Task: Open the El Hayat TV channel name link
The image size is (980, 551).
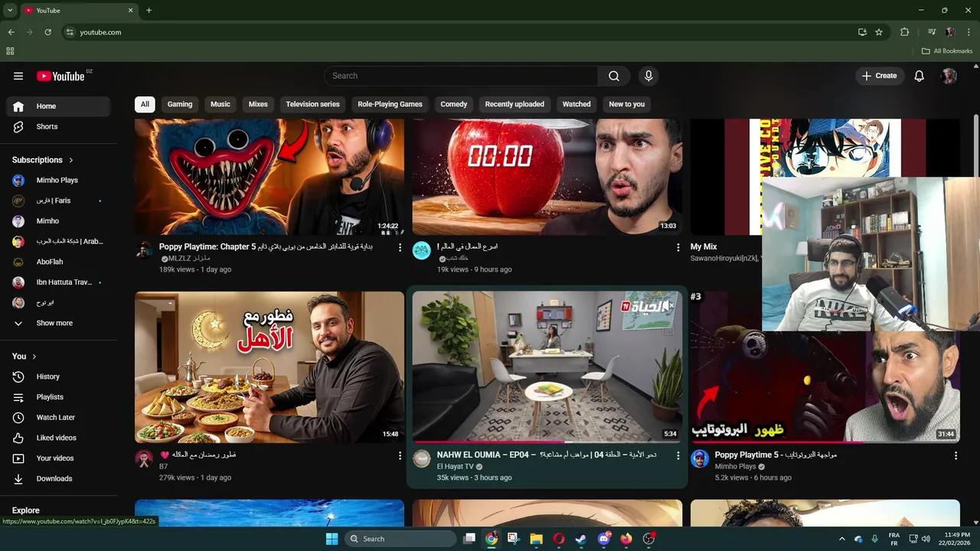Action: click(x=456, y=467)
